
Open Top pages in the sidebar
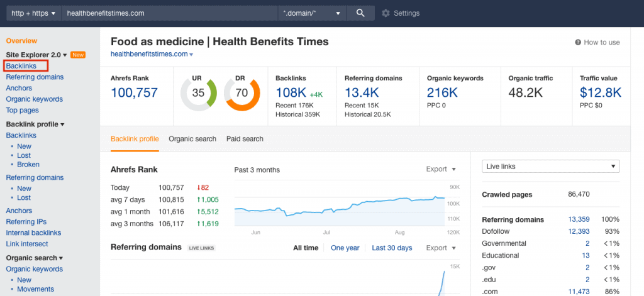(22, 110)
